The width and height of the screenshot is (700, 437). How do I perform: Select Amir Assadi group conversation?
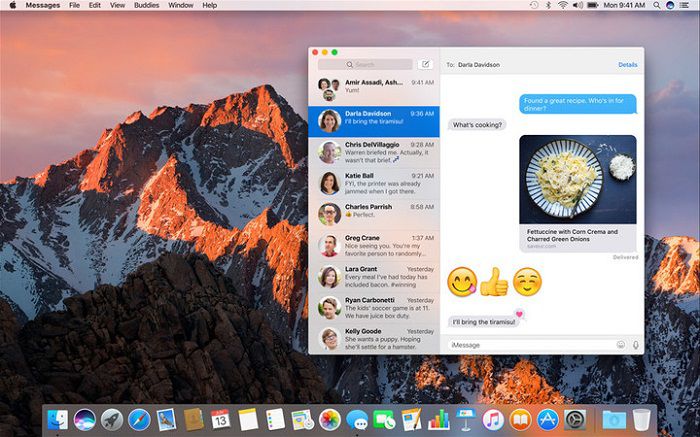pos(374,90)
